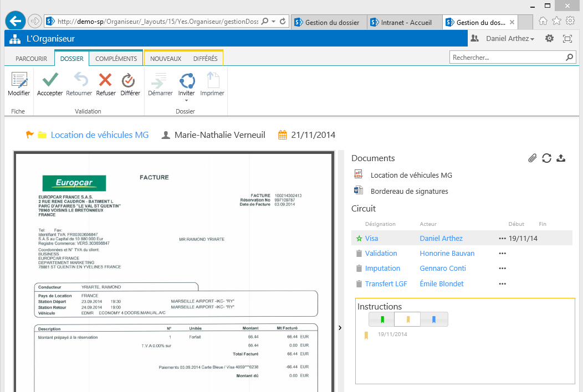583x392 pixels.
Task: Select the yellow bookmark instruction filter
Action: 408,319
